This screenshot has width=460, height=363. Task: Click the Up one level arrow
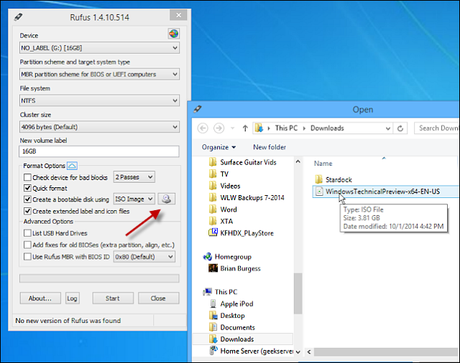[245, 128]
